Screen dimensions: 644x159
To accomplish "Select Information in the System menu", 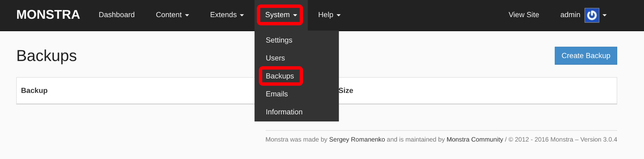I will (284, 112).
